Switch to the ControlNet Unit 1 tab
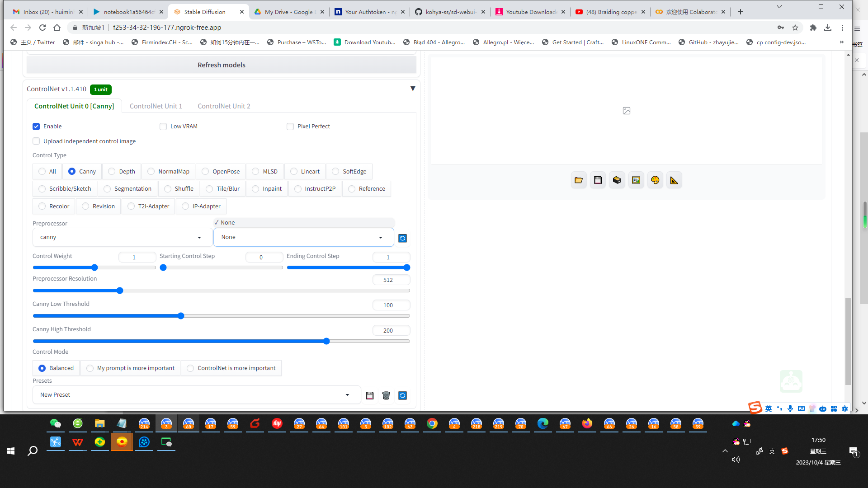868x488 pixels. (156, 106)
